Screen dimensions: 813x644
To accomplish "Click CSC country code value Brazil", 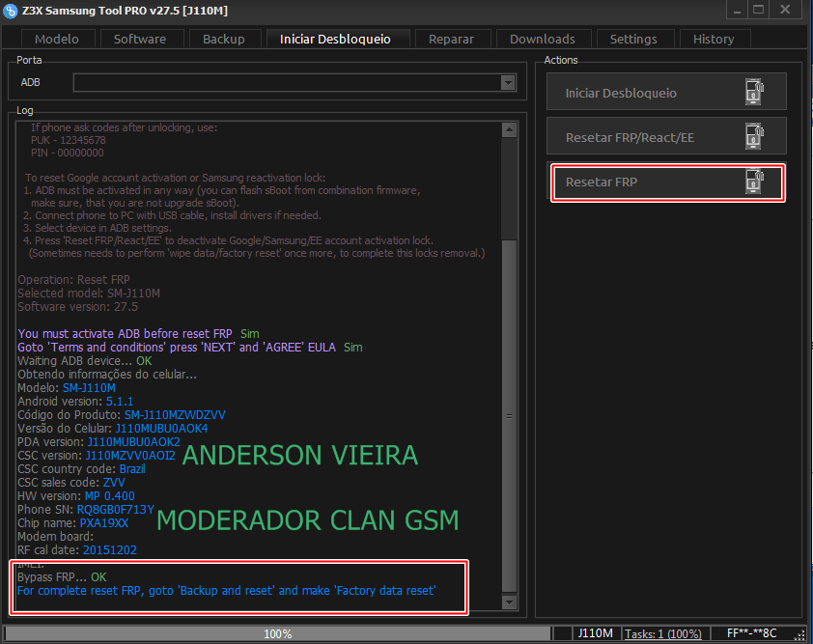I will [132, 468].
